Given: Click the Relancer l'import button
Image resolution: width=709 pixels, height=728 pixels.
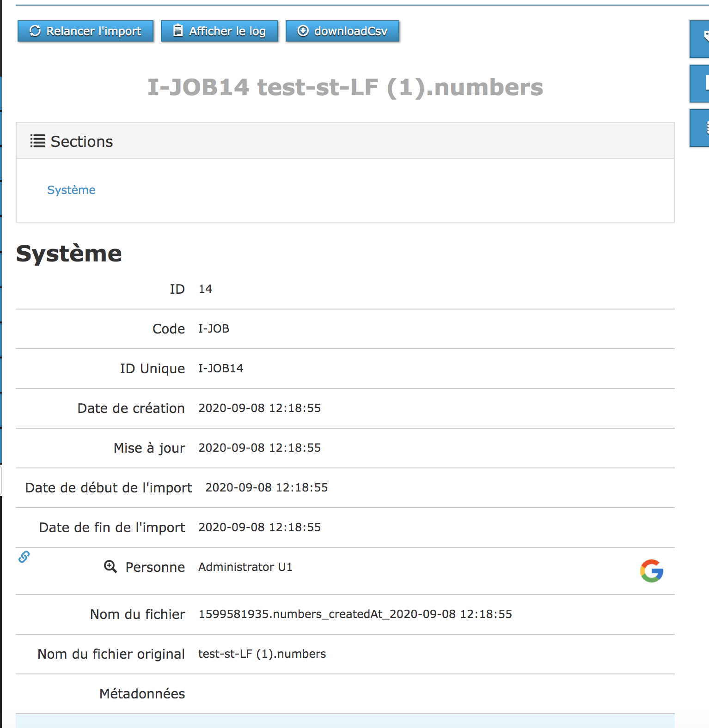Looking at the screenshot, I should tap(86, 31).
